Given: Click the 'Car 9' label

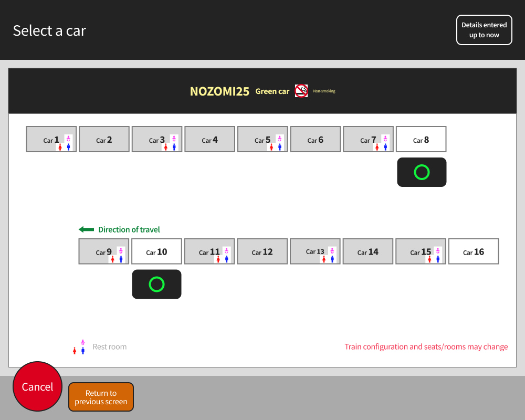Looking at the screenshot, I should (103, 252).
